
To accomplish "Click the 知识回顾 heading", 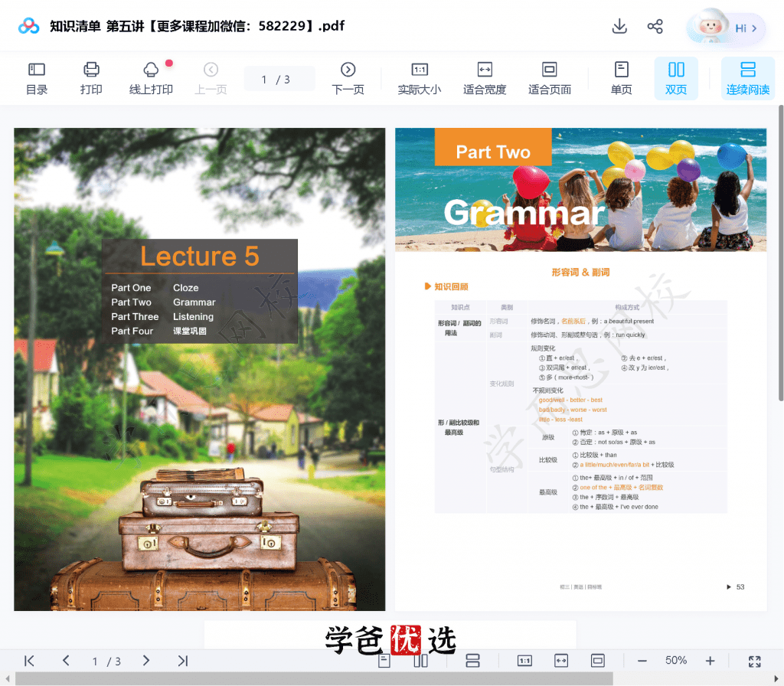I will click(x=451, y=286).
